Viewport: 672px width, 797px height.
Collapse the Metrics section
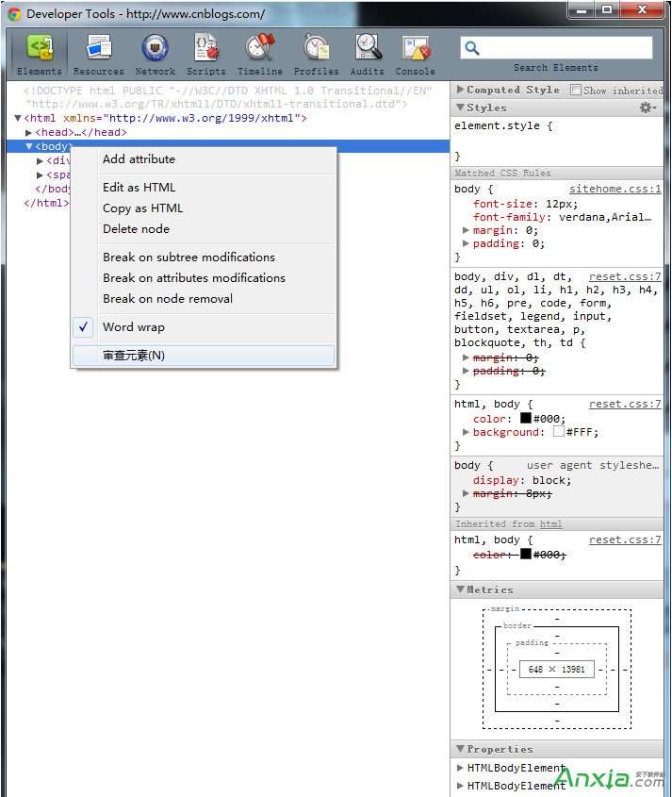coord(460,589)
